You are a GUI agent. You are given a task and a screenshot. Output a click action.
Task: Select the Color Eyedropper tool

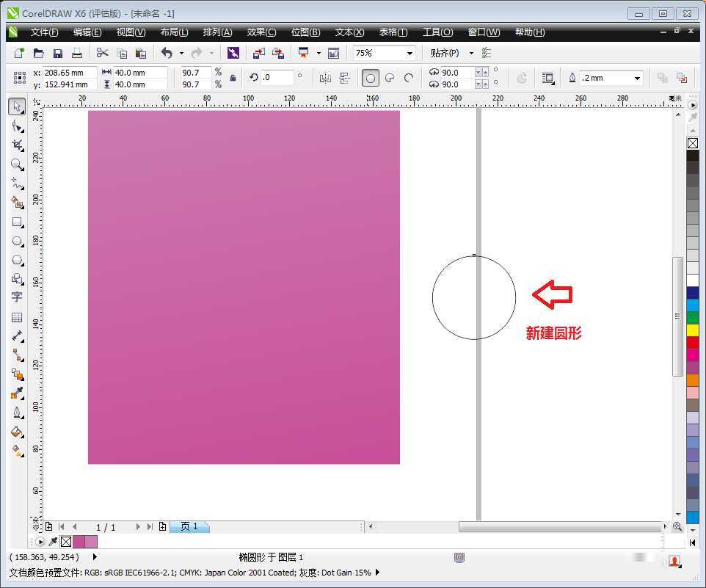(18, 393)
